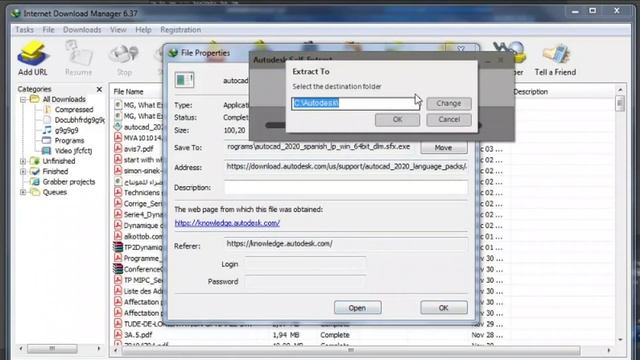640x360 pixels.
Task: Click the file icon in File Properties
Action: pos(184,80)
